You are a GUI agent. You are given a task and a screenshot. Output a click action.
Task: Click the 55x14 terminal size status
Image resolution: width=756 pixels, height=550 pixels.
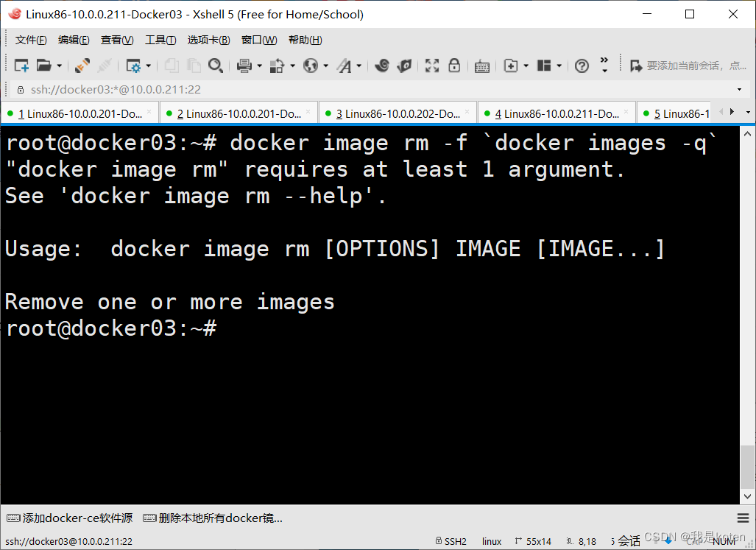pyautogui.click(x=533, y=541)
